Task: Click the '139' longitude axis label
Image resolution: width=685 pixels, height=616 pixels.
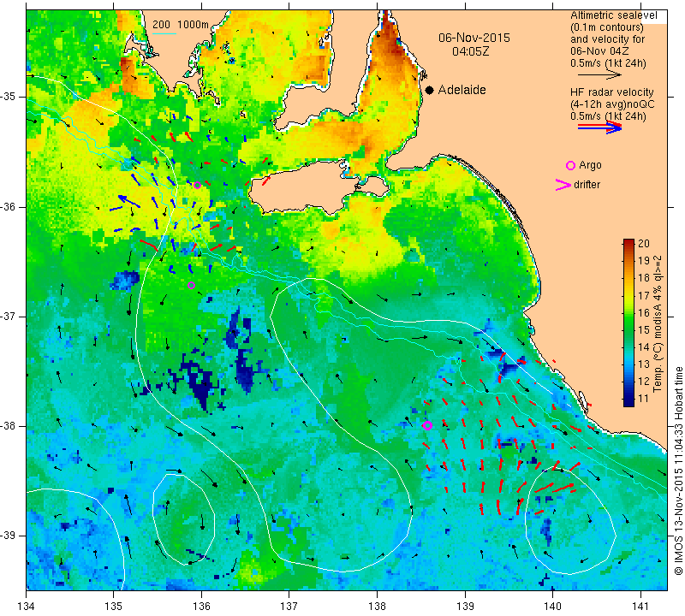Action: point(465,607)
